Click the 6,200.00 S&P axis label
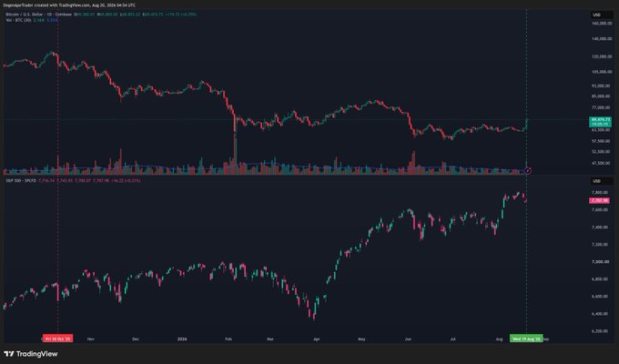 tap(601, 331)
